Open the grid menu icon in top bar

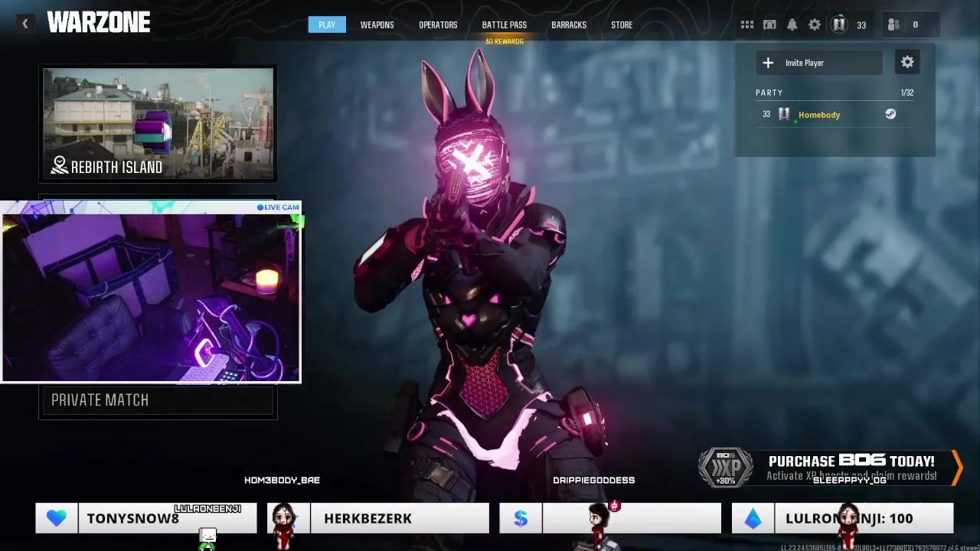[747, 25]
